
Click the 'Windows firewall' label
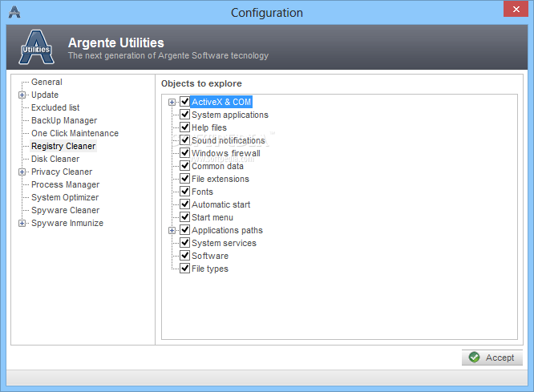pos(226,153)
